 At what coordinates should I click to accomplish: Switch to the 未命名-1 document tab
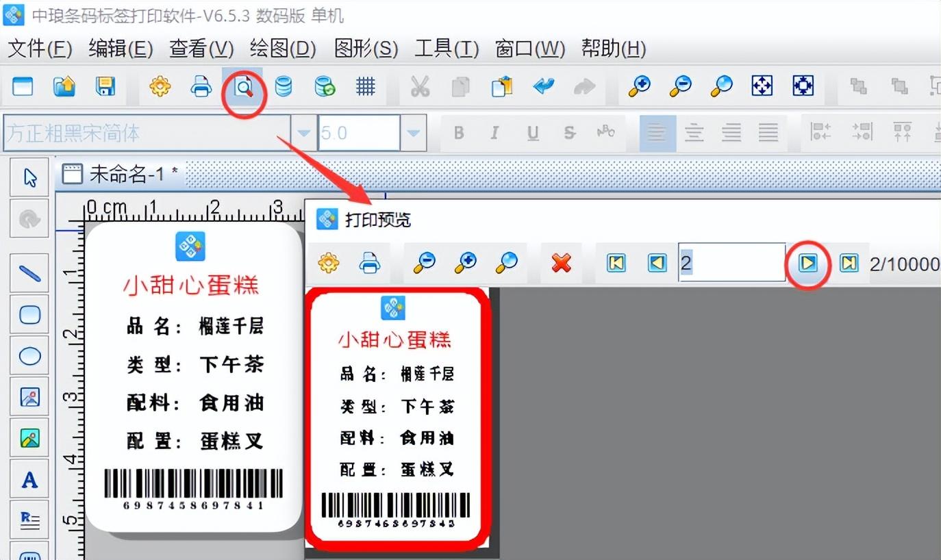pyautogui.click(x=120, y=175)
